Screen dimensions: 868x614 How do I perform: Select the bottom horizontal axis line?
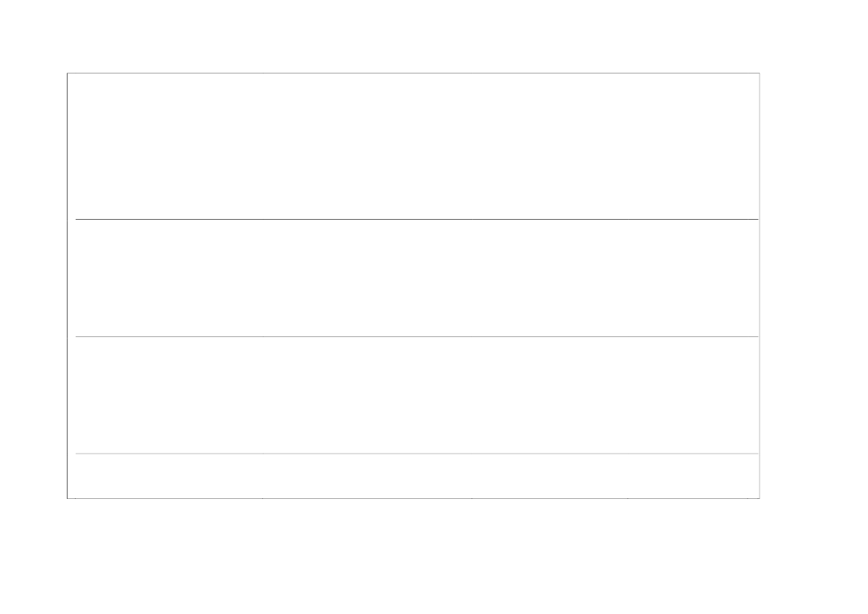[x=414, y=498]
